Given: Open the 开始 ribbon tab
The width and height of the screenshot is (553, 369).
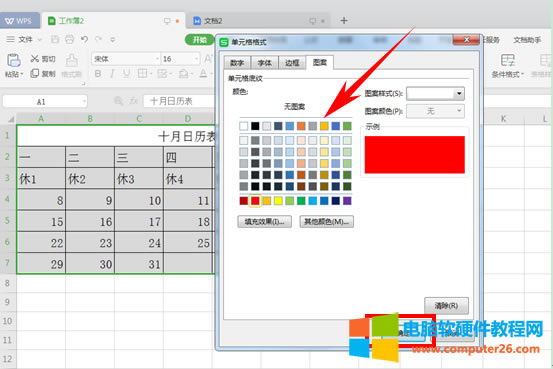Looking at the screenshot, I should [x=200, y=40].
